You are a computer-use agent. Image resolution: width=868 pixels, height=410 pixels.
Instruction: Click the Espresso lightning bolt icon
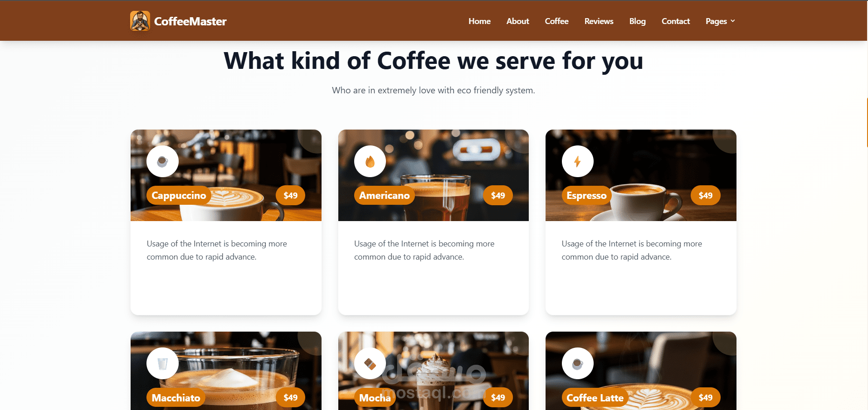[577, 161]
